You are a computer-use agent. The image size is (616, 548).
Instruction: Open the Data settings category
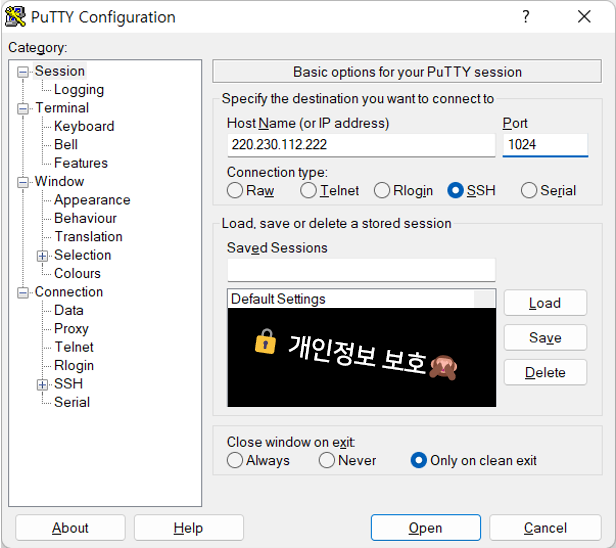click(69, 310)
